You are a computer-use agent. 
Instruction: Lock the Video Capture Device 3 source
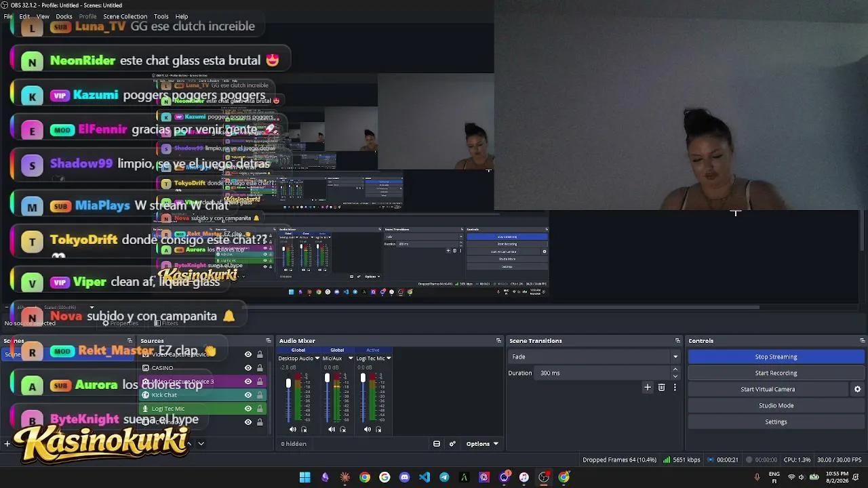(x=260, y=382)
